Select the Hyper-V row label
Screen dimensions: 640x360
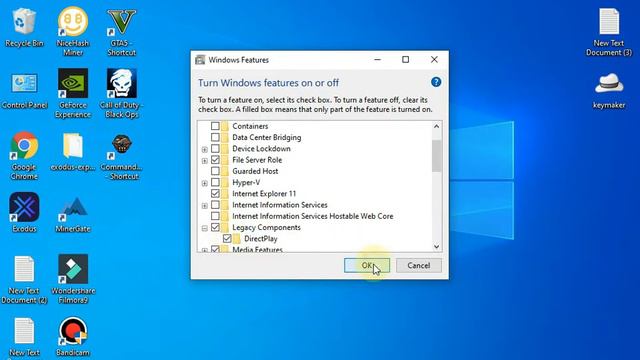point(246,182)
